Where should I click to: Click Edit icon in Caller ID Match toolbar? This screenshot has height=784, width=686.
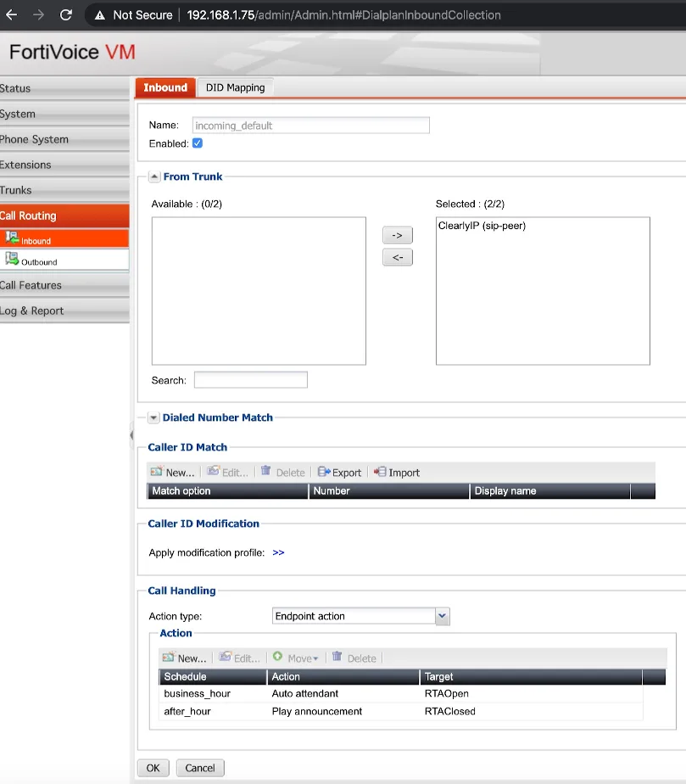214,471
